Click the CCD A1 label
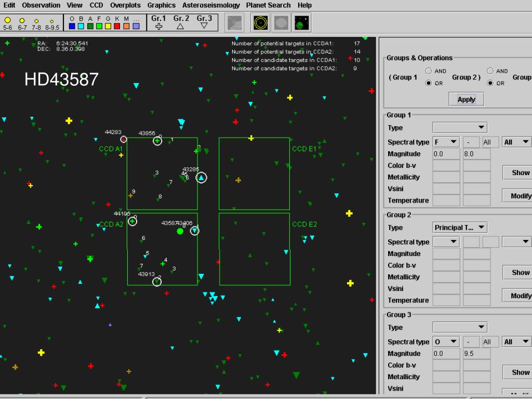Viewport: 532px width, 399px height. click(x=111, y=149)
